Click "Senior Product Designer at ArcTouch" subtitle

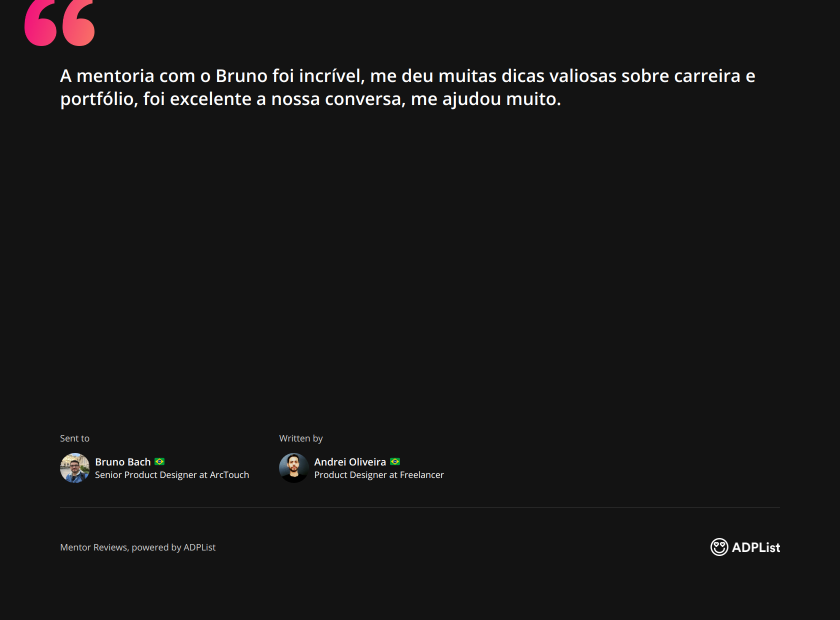pyautogui.click(x=172, y=475)
